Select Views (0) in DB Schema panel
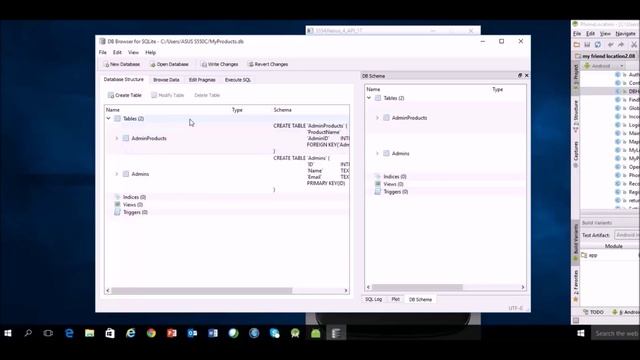This screenshot has height=360, width=640. click(393, 184)
